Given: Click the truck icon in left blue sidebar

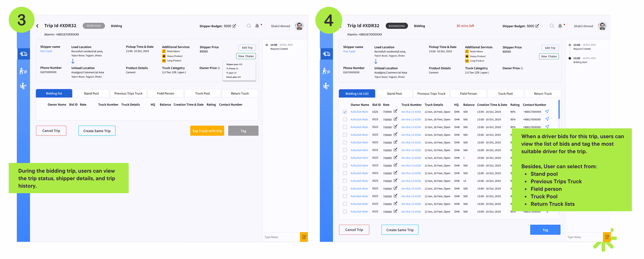Looking at the screenshot, I should (24, 54).
